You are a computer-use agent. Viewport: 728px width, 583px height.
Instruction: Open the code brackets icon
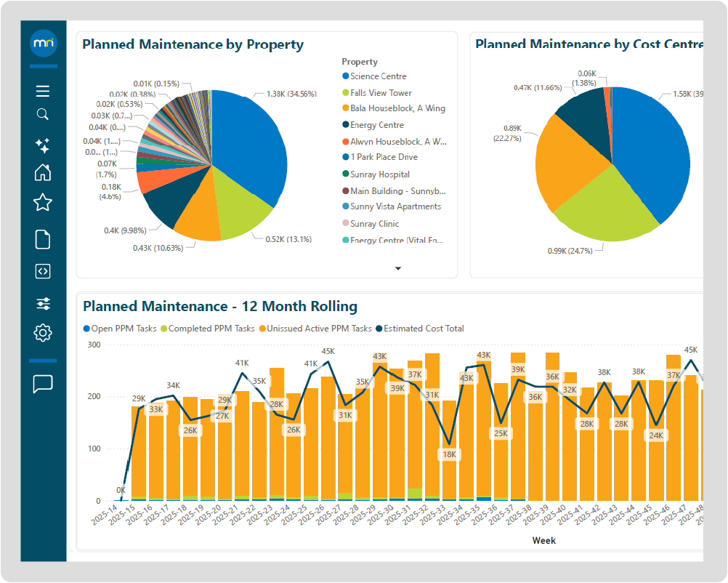coord(43,271)
